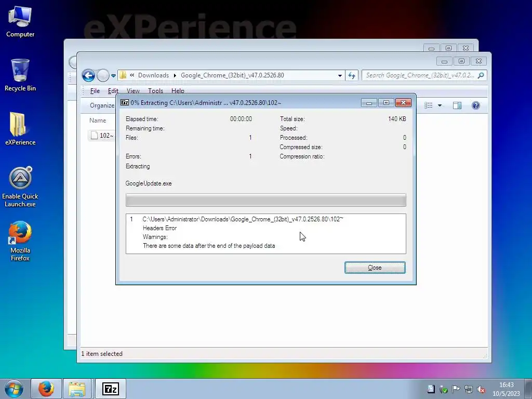
Task: Select the error file path line
Action: [243, 219]
